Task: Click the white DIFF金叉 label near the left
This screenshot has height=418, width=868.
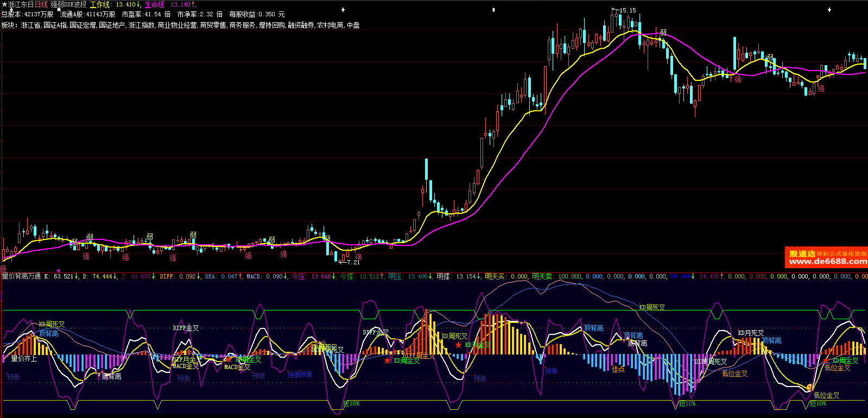Action: click(x=186, y=328)
